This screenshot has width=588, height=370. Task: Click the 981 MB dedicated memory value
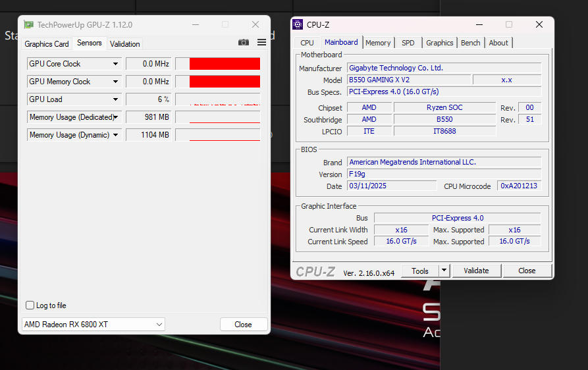(x=149, y=117)
